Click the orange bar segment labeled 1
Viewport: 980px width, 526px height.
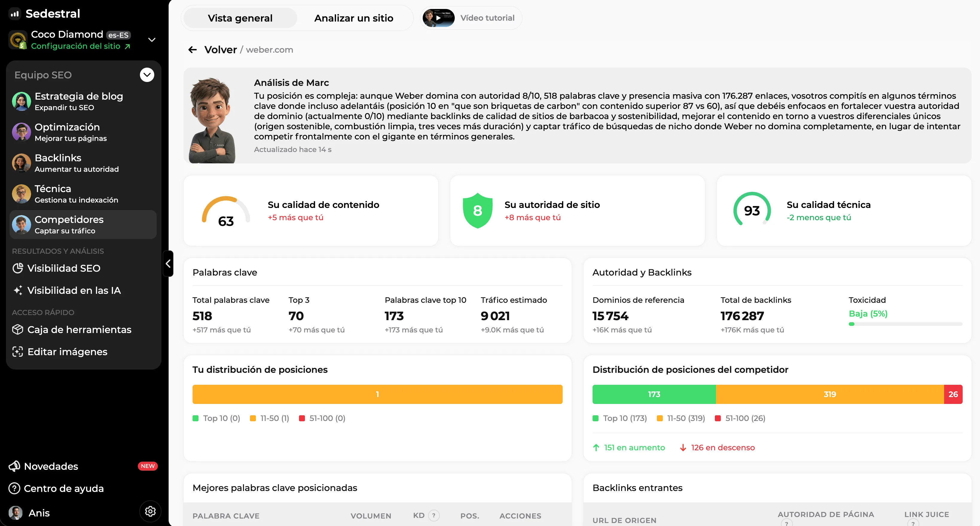pyautogui.click(x=377, y=394)
